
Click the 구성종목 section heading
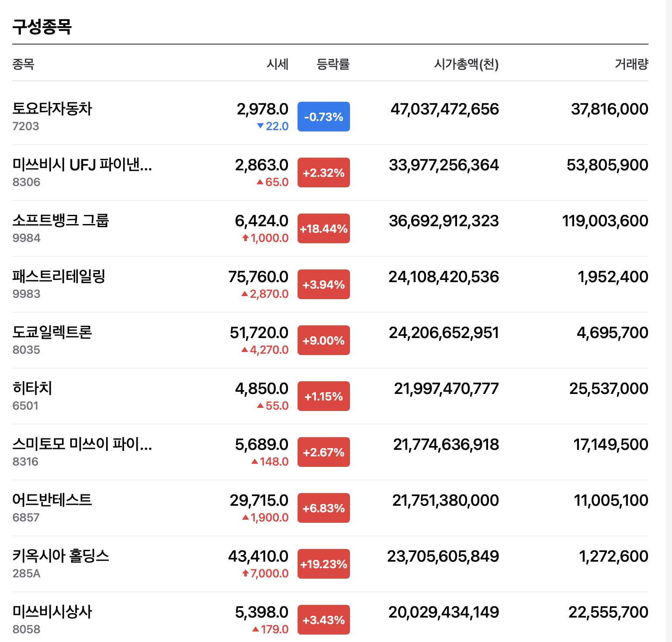tap(42, 27)
